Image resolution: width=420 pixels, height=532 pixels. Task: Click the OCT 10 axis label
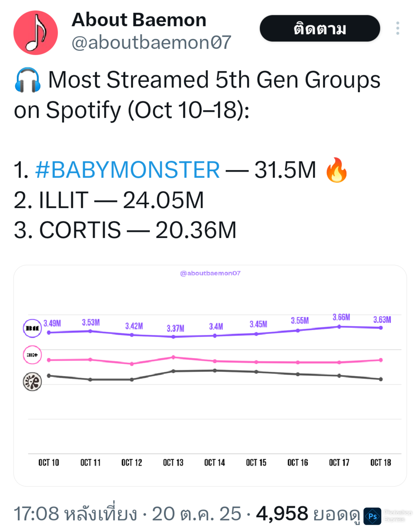(49, 462)
